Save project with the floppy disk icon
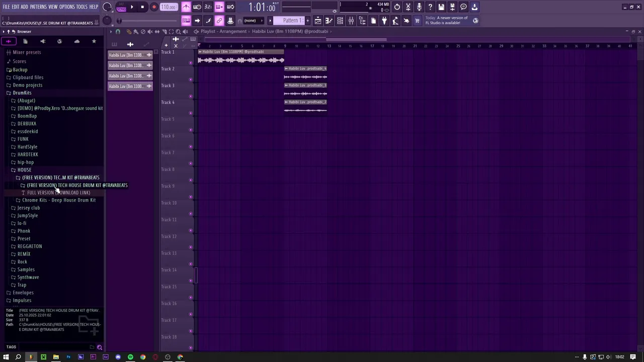 [441, 7]
